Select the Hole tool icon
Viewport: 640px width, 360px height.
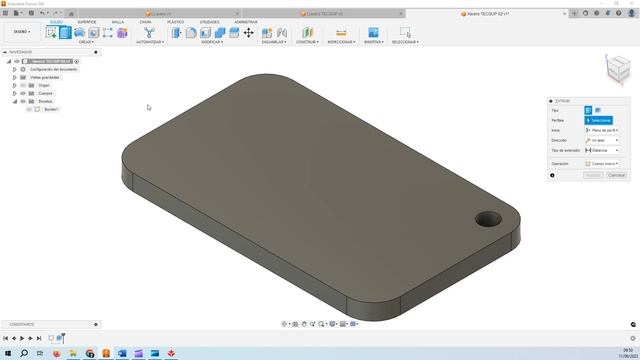(94, 33)
